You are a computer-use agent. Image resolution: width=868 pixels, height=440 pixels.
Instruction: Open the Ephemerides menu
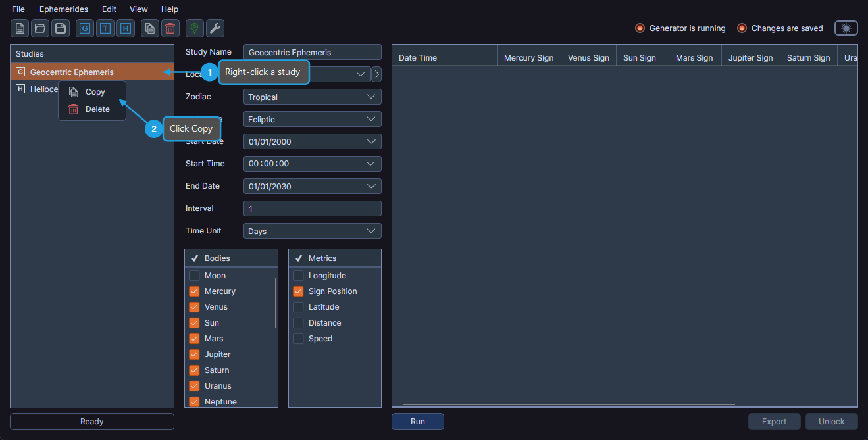63,9
